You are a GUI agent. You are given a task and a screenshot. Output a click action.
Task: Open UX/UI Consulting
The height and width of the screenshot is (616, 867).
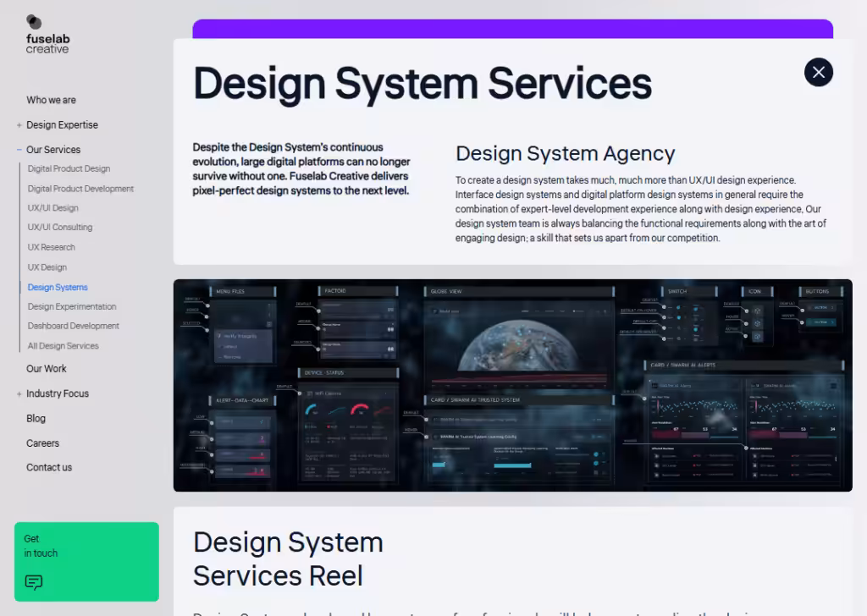click(x=59, y=227)
